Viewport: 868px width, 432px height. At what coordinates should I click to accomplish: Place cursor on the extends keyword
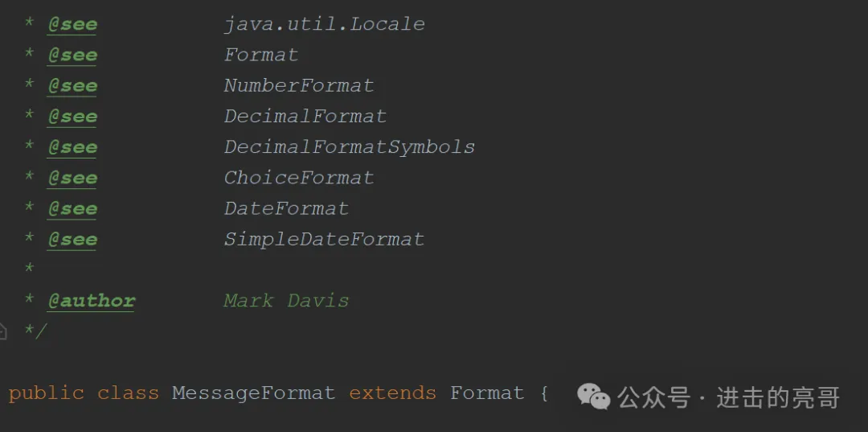[392, 393]
